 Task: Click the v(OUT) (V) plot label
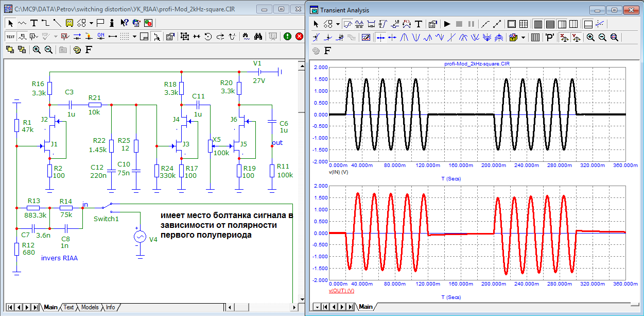[x=341, y=291]
